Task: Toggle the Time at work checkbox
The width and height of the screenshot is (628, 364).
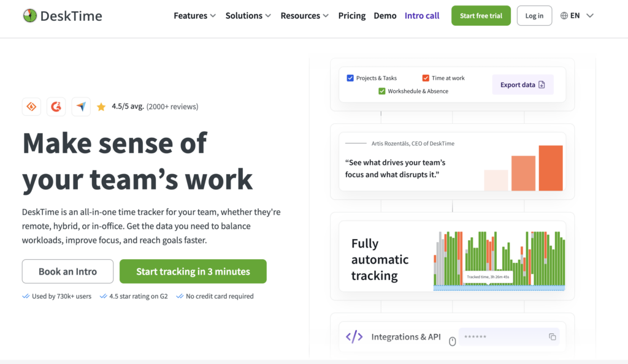Action: point(426,78)
